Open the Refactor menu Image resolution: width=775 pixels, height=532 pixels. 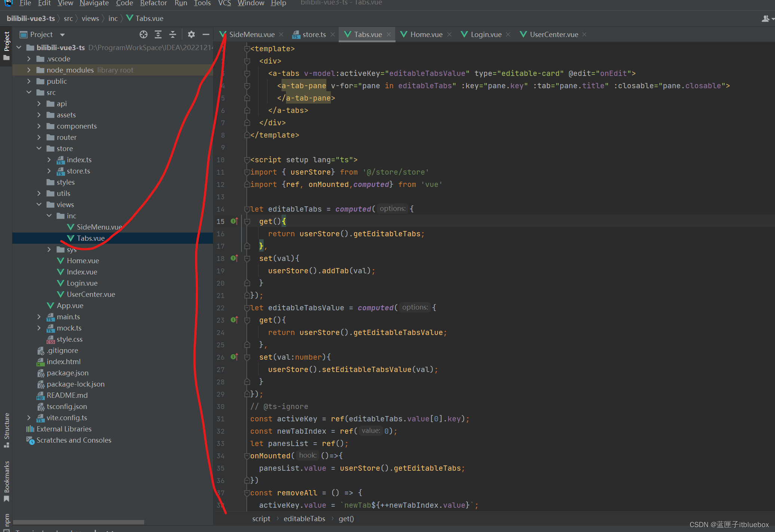point(153,3)
